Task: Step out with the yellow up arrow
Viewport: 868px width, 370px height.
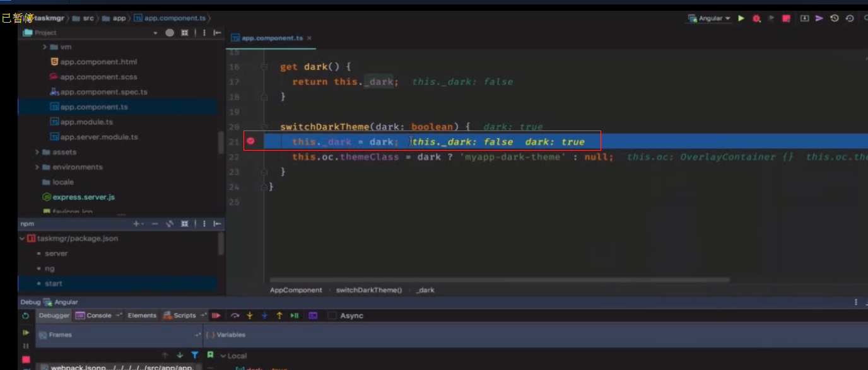Action: 279,315
